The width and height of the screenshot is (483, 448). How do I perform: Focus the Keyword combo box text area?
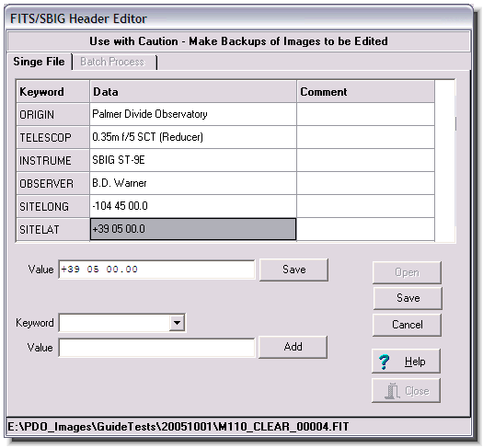click(114, 323)
